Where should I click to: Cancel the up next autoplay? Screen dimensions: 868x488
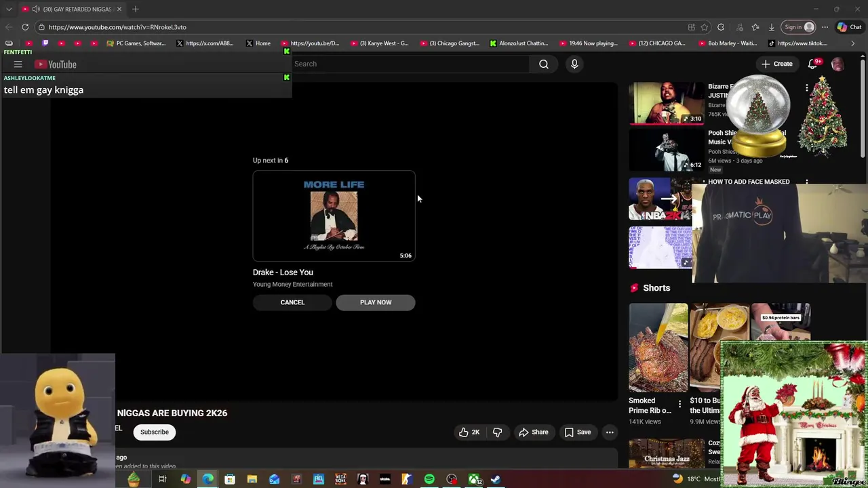coord(292,302)
